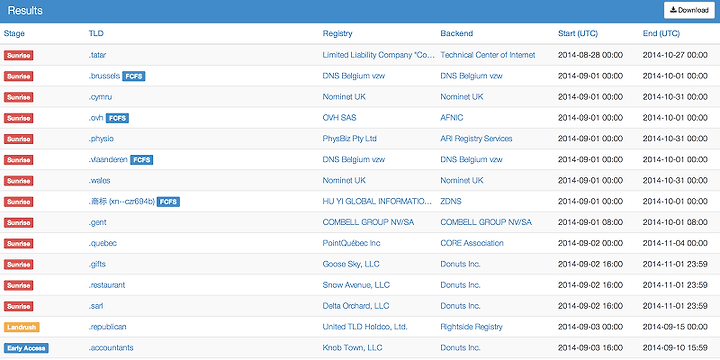Screen dimensions: 720x360
Task: Select end date 2014-09-15 00:00
Action: [x=675, y=327]
